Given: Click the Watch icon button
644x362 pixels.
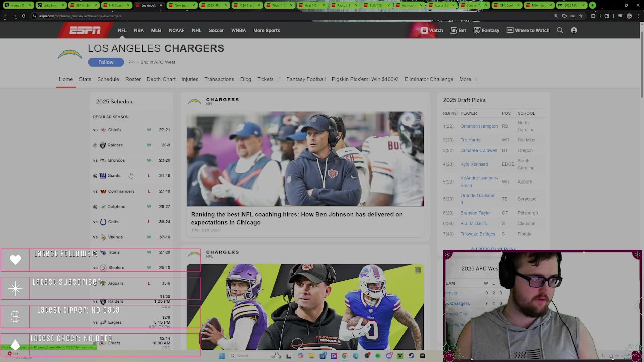Looking at the screenshot, I should [432, 30].
